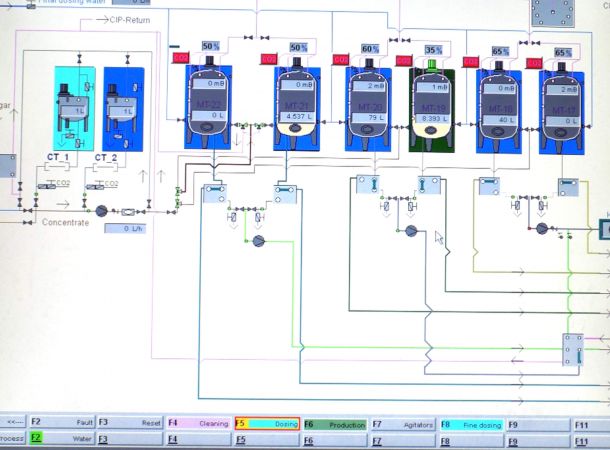610x450 pixels.
Task: Click the back arrow navigation button
Action: click(13, 423)
